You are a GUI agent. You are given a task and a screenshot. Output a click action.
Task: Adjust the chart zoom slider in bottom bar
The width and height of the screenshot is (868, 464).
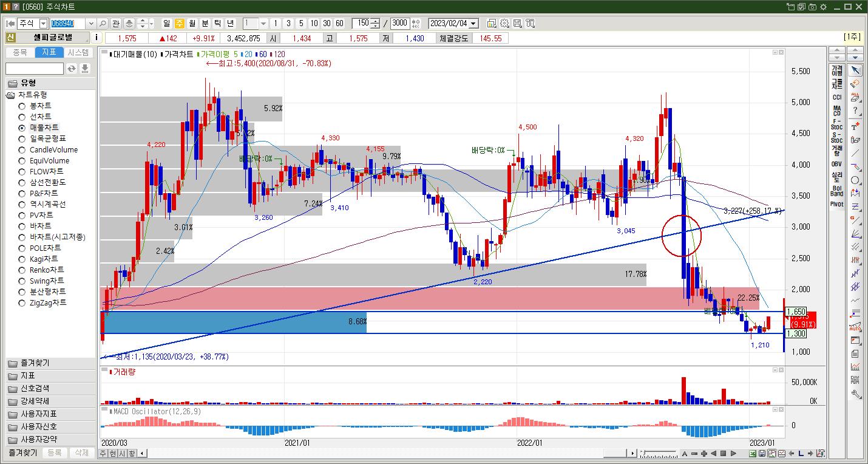[660, 453]
